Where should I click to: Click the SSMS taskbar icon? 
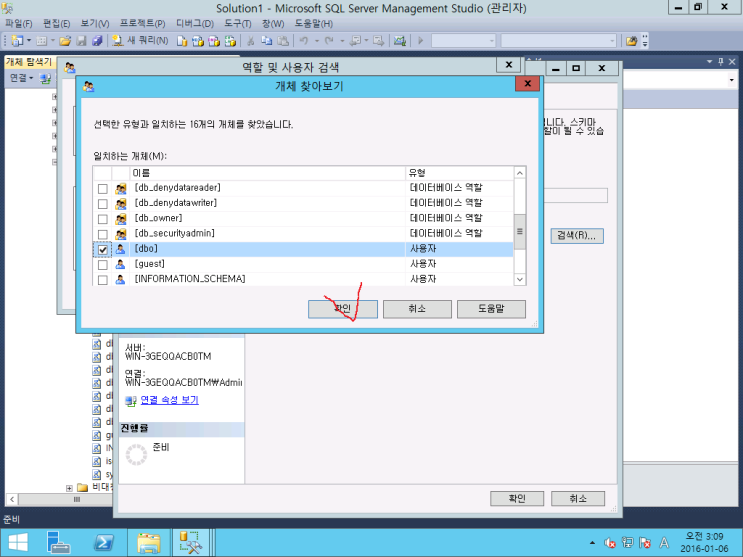coord(191,542)
